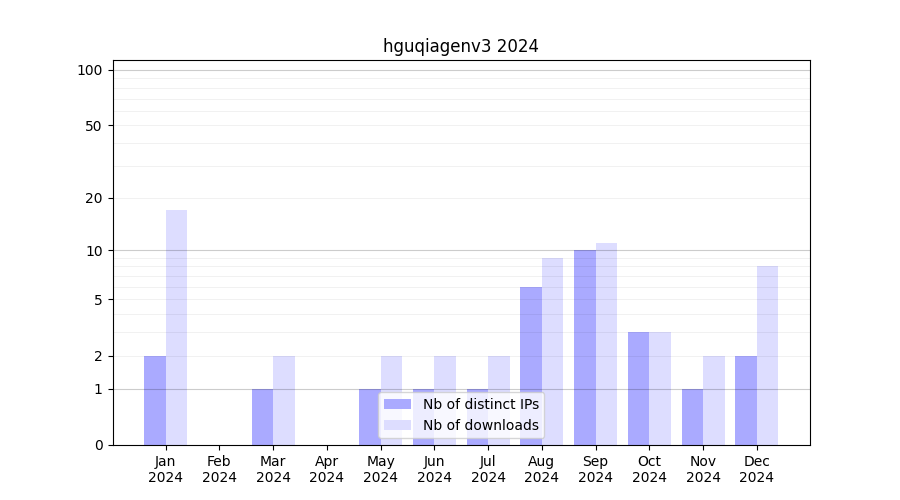
Task: Select the "Nb of distinct IPs" legend label
Action: (x=480, y=404)
